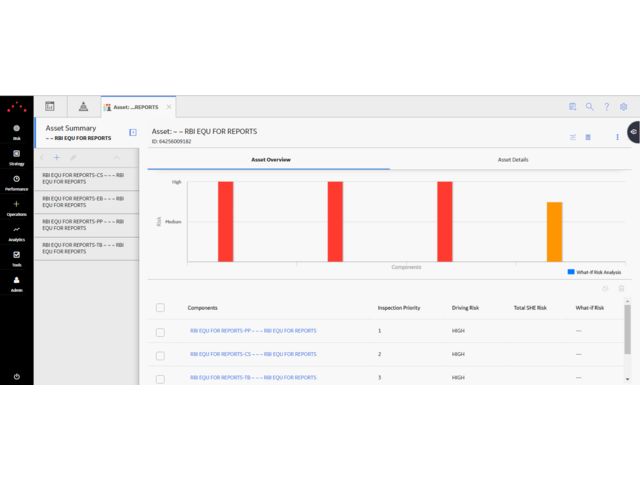The height and width of the screenshot is (480, 640).
Task: Open the three-dot more options menu
Action: click(617, 137)
